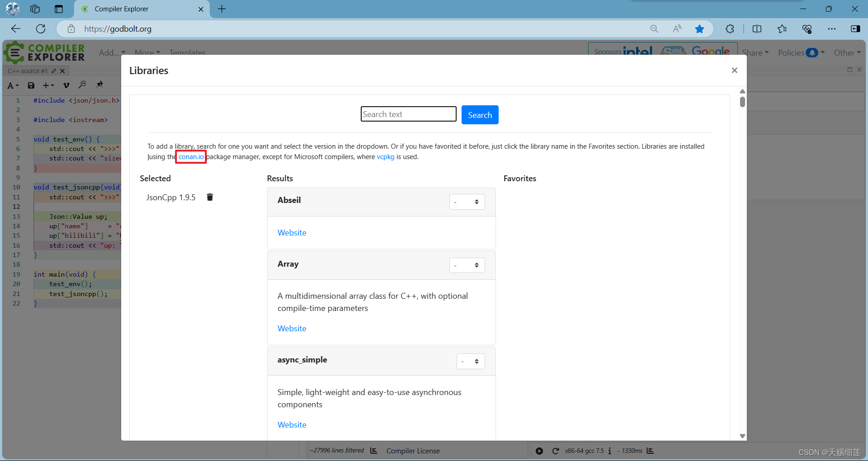Close the compiler pane with X

[859, 70]
